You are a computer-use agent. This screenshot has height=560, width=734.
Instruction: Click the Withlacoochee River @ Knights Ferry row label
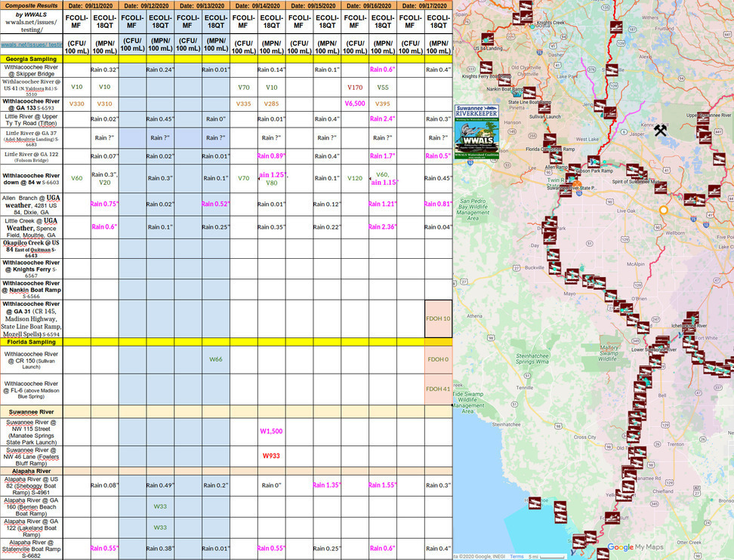(32, 269)
